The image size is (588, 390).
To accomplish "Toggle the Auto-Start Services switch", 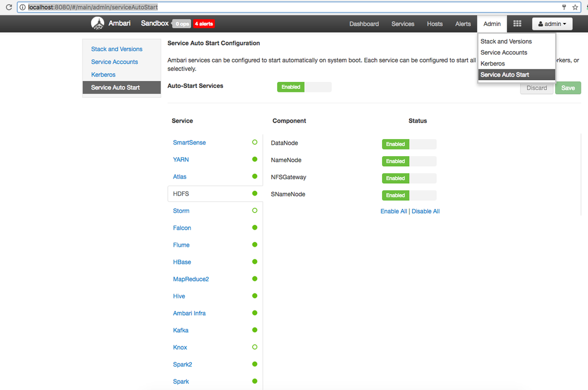I will (x=304, y=87).
